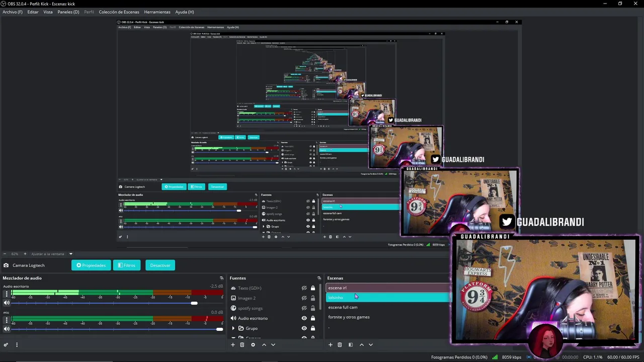Open scene filters icon in Escenas toolbar
Image resolution: width=644 pixels, height=362 pixels.
[x=351, y=345]
